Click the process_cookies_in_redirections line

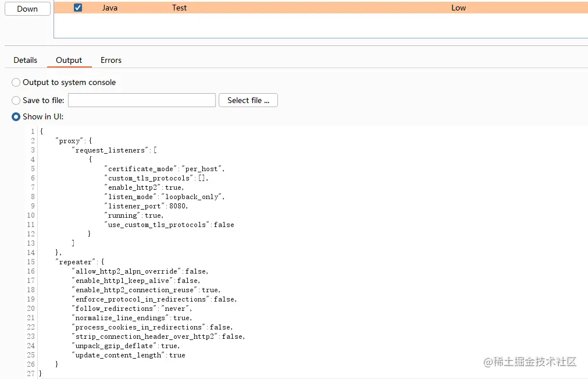tap(152, 327)
